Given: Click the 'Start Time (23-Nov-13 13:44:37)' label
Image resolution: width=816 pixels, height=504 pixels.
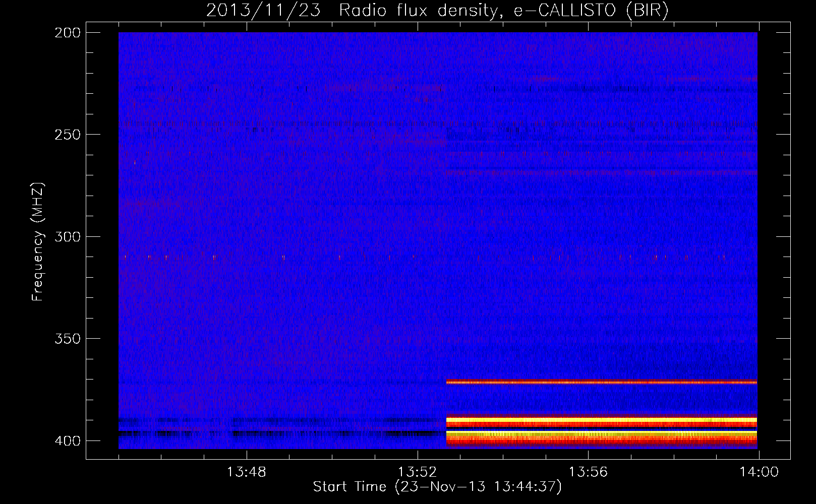Looking at the screenshot, I should 437,487.
